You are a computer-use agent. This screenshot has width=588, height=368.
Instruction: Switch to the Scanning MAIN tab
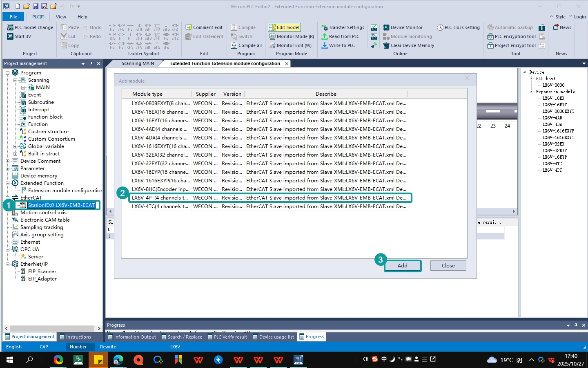[137, 63]
